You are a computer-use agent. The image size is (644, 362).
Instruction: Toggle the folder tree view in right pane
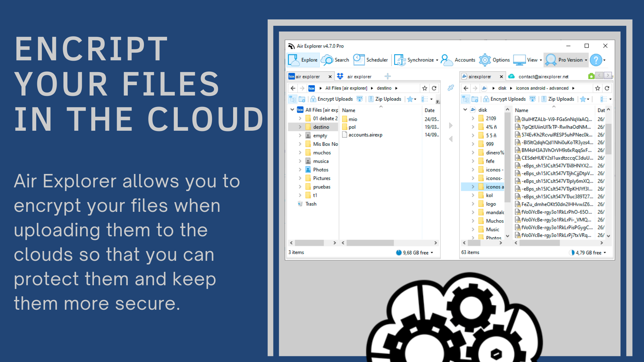[466, 99]
